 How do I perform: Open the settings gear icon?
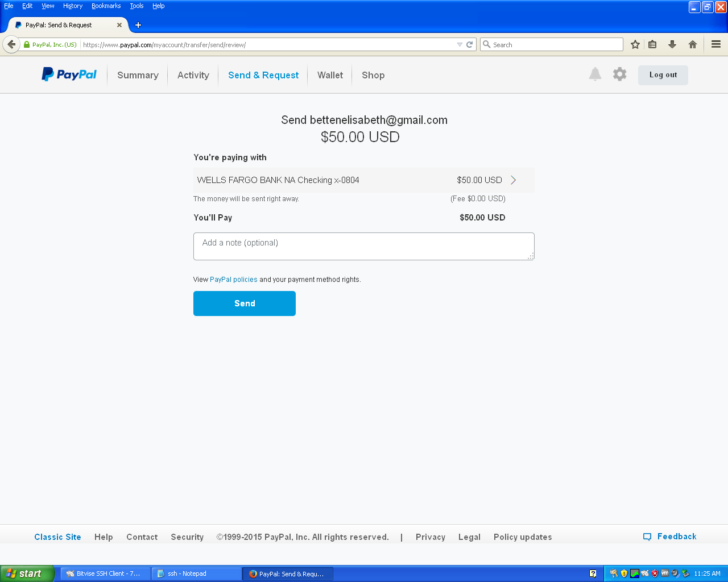[619, 74]
